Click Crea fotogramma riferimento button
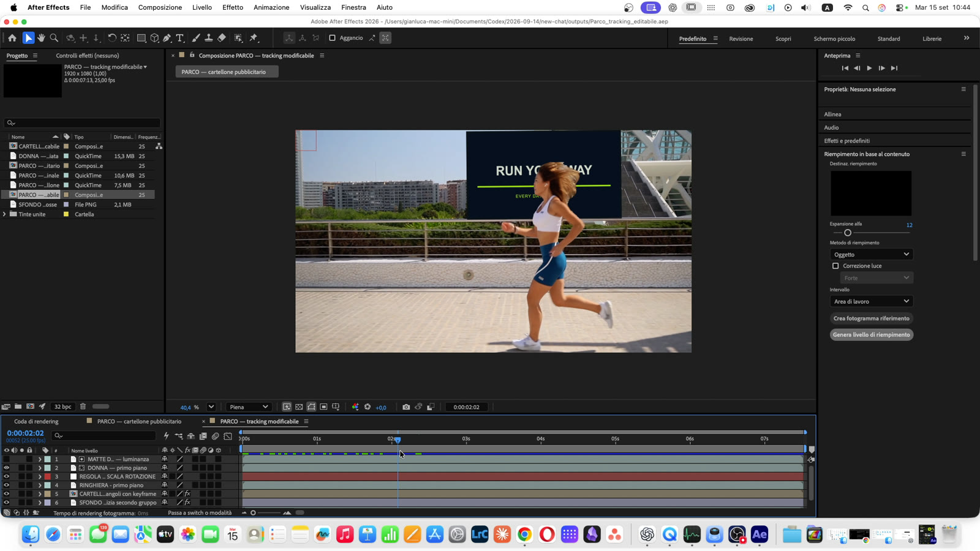 pyautogui.click(x=871, y=318)
